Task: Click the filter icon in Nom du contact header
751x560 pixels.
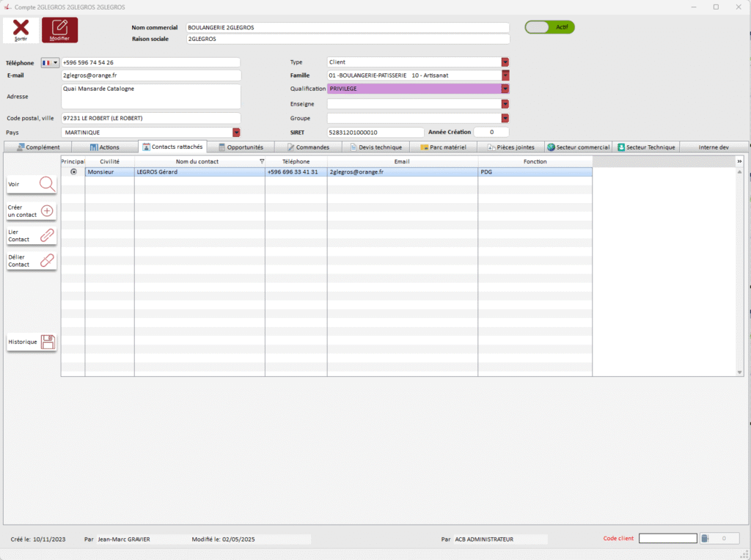Action: click(262, 161)
